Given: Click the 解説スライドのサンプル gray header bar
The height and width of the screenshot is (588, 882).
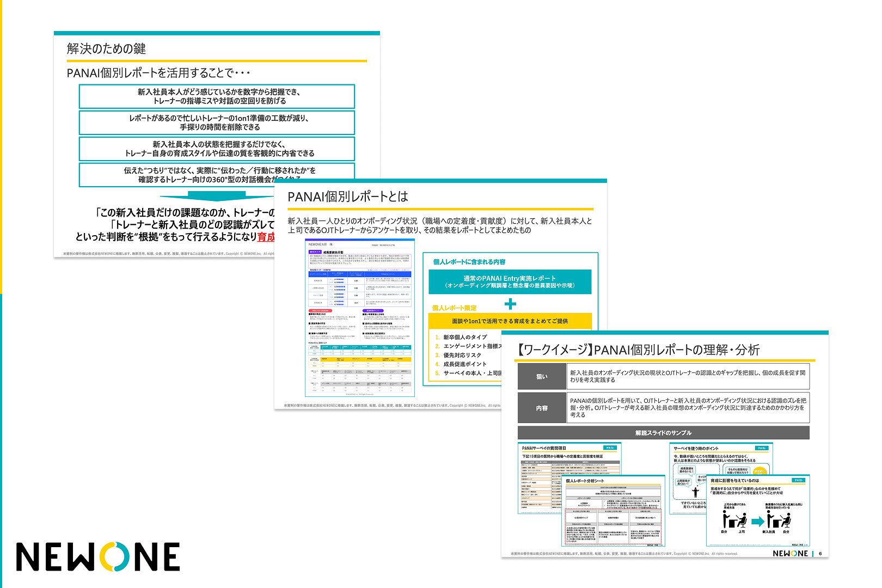Looking at the screenshot, I should tap(663, 433).
